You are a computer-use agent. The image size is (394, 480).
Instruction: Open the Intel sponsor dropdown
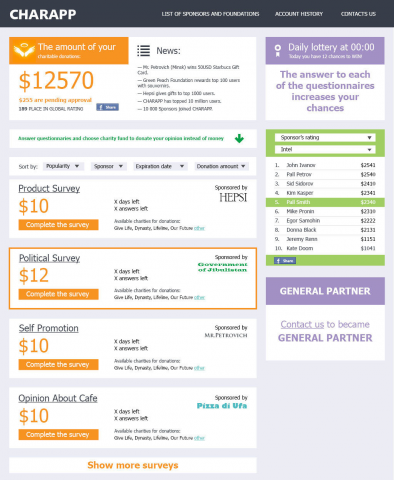click(325, 149)
